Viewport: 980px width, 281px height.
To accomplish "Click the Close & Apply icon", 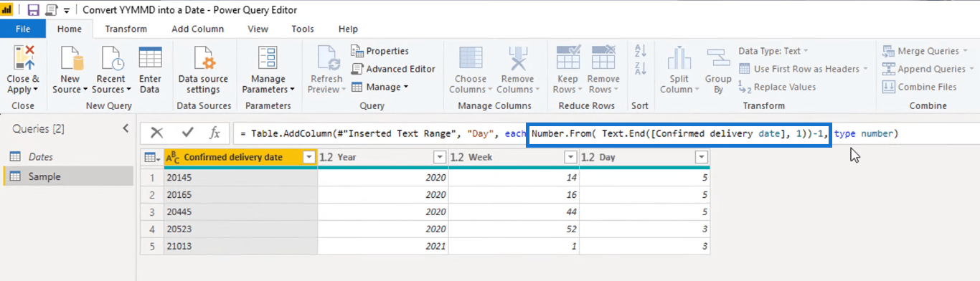I will [23, 58].
